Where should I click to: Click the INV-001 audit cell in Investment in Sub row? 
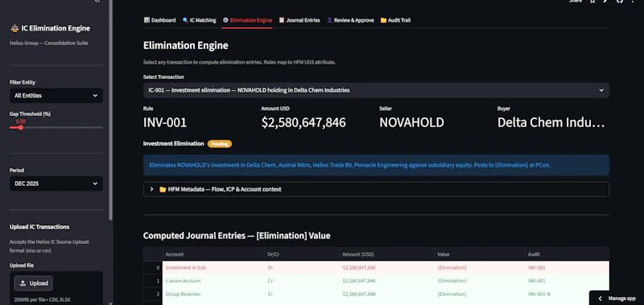tap(568, 268)
